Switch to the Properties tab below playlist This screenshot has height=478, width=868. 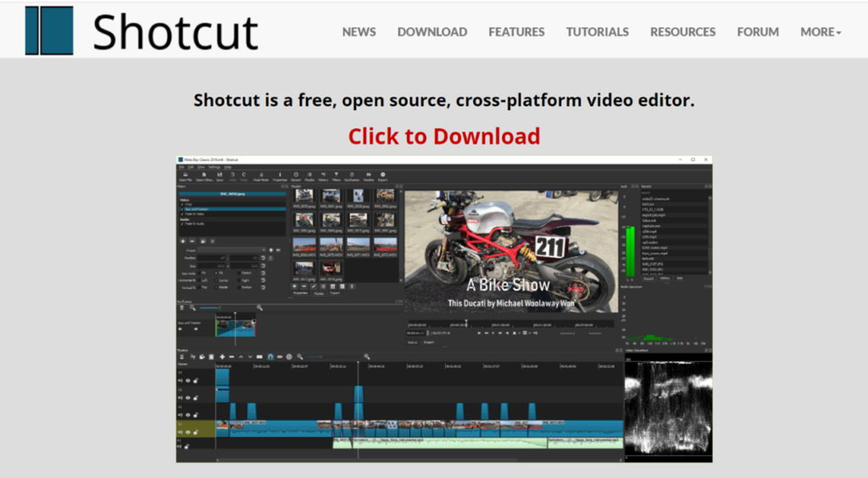click(x=301, y=293)
